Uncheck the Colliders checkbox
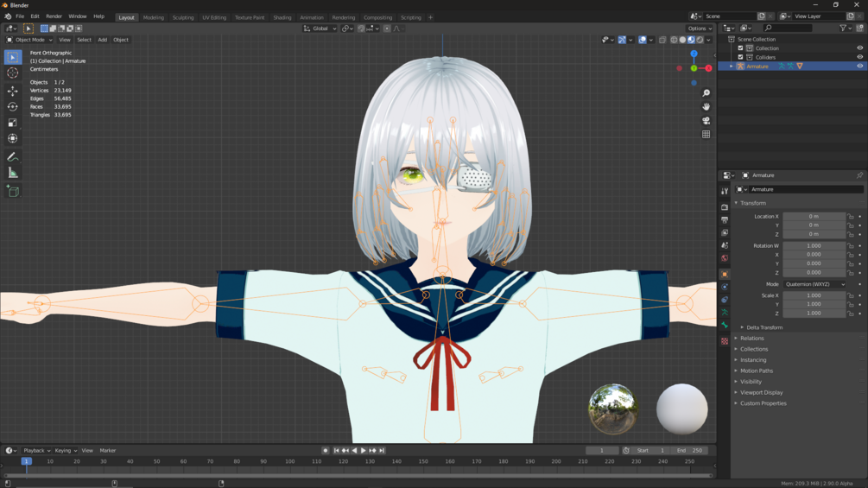Viewport: 868px width, 488px height. coord(740,57)
